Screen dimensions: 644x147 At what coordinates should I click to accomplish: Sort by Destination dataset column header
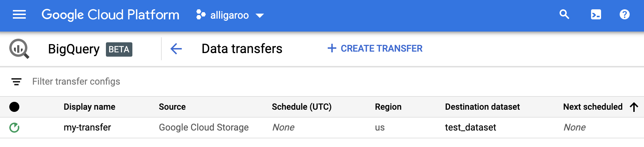(x=482, y=107)
